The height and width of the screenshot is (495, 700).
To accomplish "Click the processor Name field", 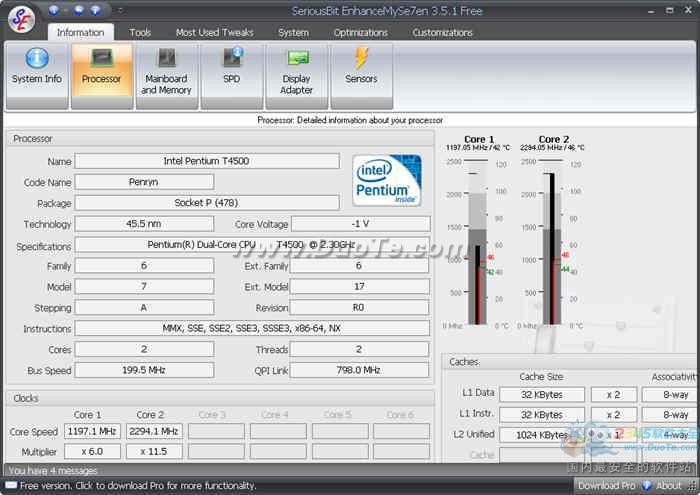I will point(207,161).
